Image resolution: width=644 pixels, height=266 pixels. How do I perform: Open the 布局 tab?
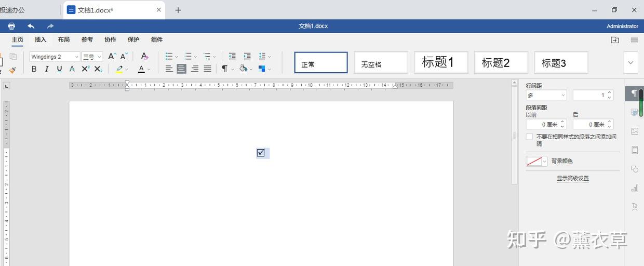tap(64, 39)
